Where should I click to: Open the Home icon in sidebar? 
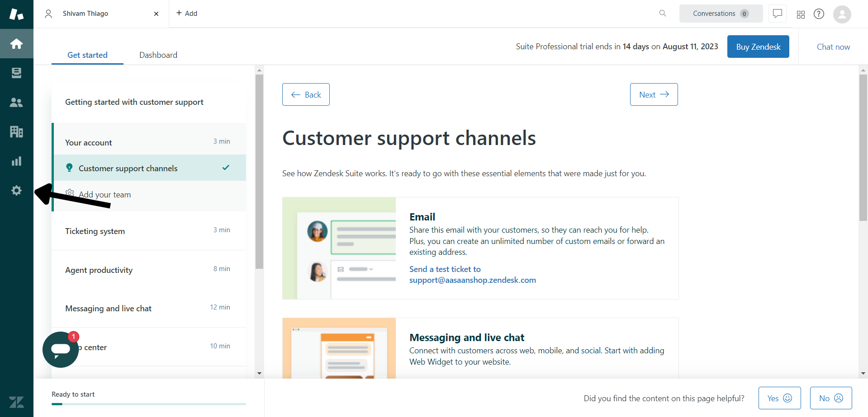coord(17,44)
